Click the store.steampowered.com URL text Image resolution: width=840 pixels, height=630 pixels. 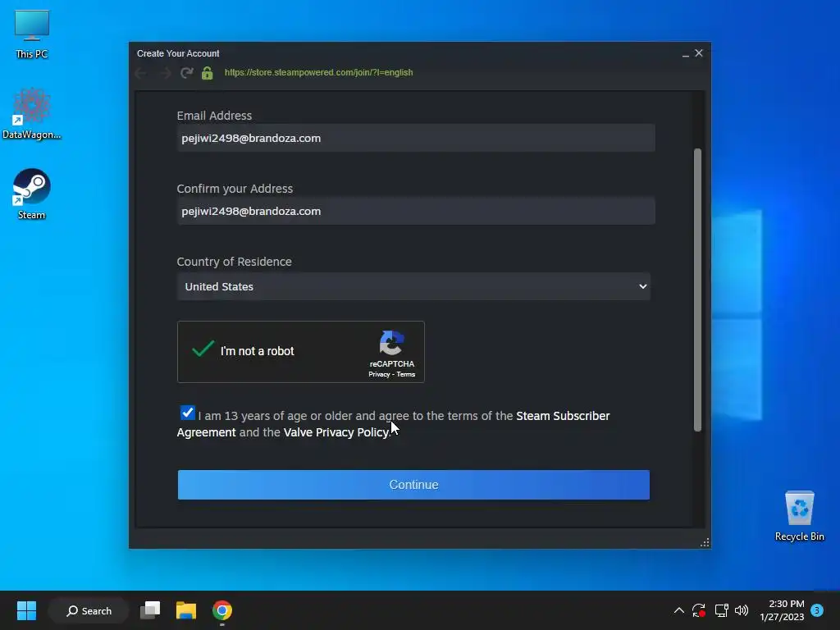point(319,72)
